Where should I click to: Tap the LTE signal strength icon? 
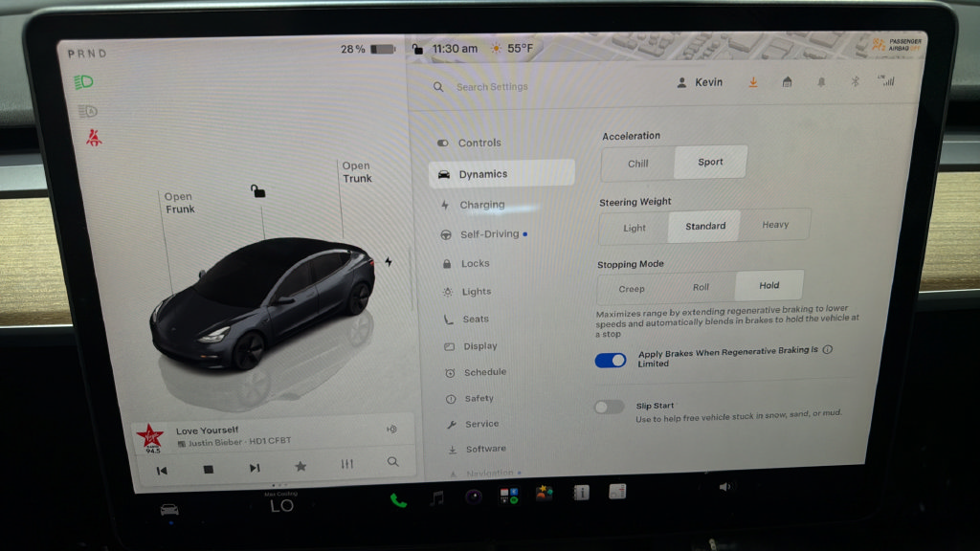(886, 80)
